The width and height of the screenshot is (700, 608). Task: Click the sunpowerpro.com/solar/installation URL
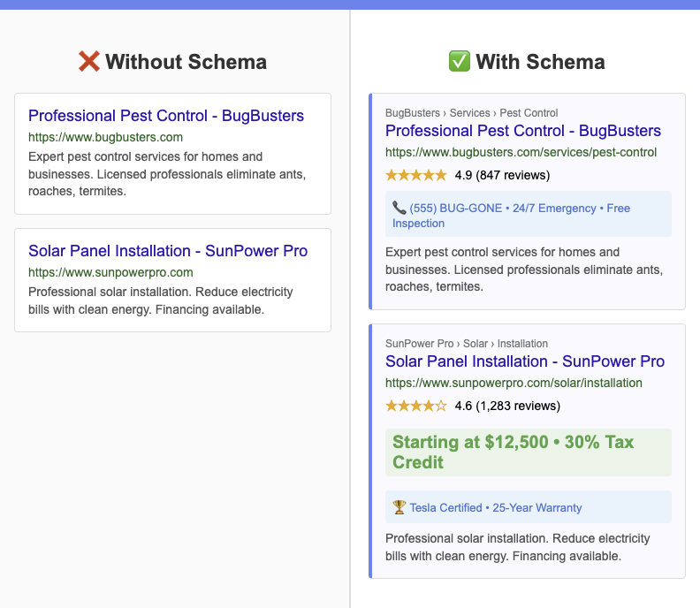[x=514, y=383]
